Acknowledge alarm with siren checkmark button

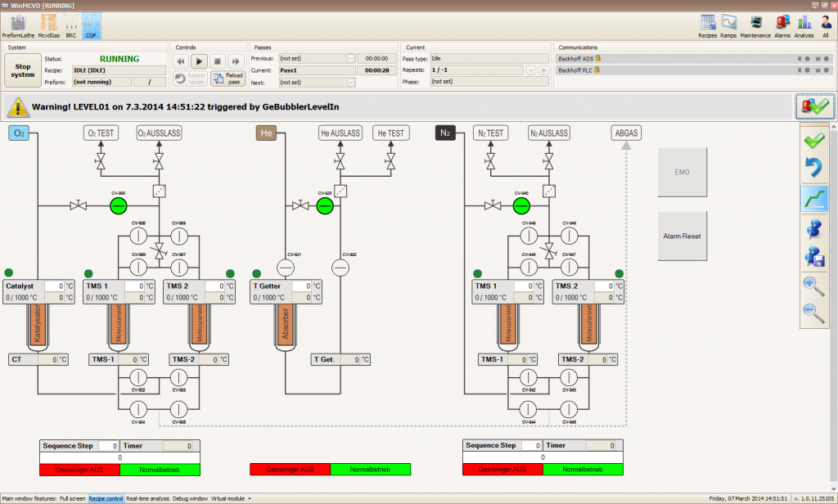(814, 106)
